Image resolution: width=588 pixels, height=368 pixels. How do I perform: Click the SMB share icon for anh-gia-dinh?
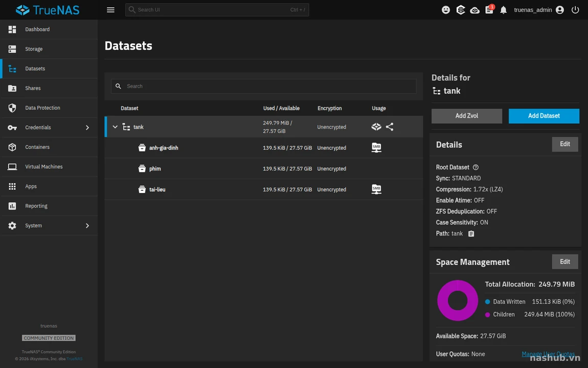pos(376,147)
